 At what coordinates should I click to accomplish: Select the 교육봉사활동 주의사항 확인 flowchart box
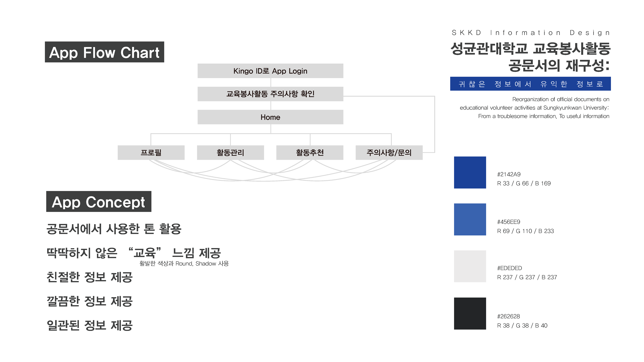coord(270,94)
